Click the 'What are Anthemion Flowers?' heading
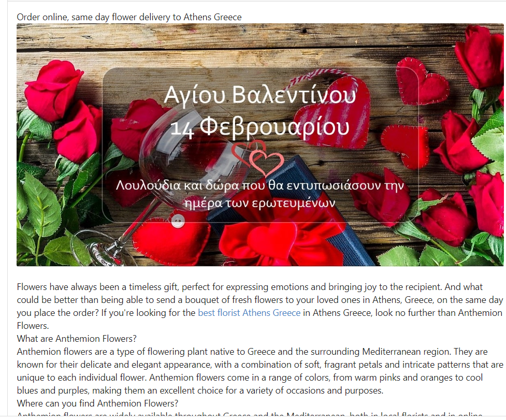Viewport: 506px width, 420px height. pos(77,338)
